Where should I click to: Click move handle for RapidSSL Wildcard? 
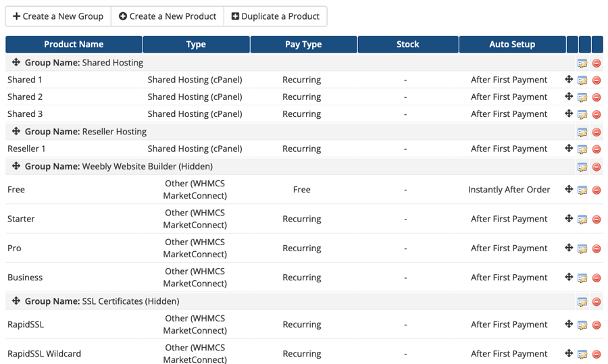click(x=569, y=353)
